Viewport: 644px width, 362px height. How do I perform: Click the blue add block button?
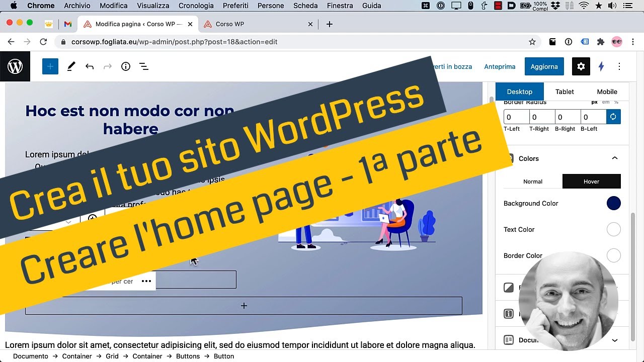(50, 66)
